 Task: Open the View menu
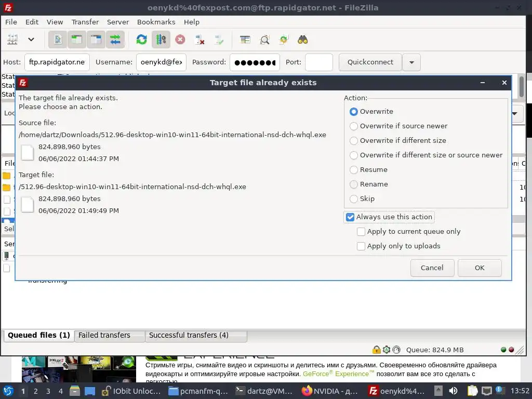[x=55, y=22]
